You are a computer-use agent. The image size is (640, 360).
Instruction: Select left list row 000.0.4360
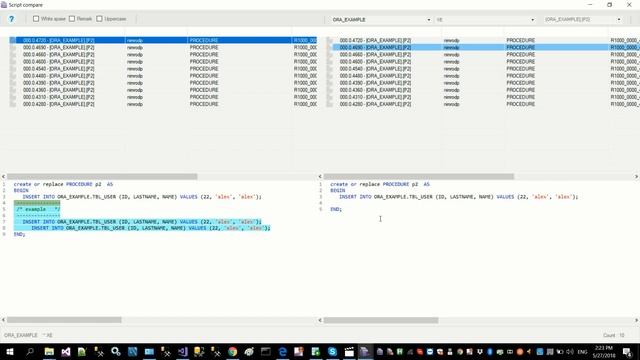tap(163, 90)
